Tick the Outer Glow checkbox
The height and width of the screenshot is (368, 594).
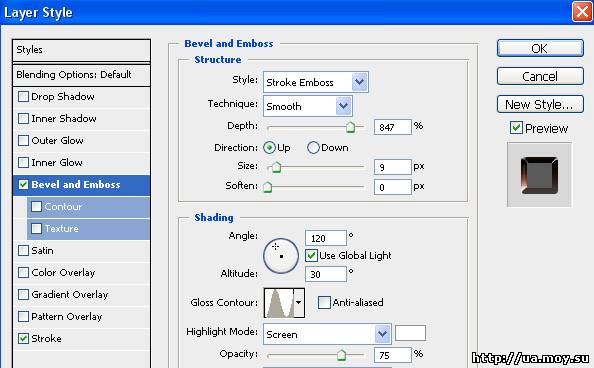(23, 141)
